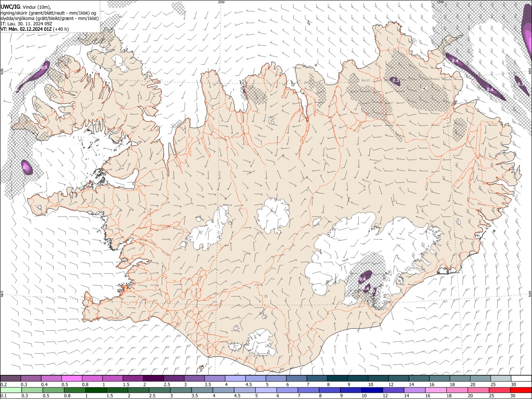Click the '4.5' value in the snow legend
Screen dimensions: 532x399
(249, 384)
